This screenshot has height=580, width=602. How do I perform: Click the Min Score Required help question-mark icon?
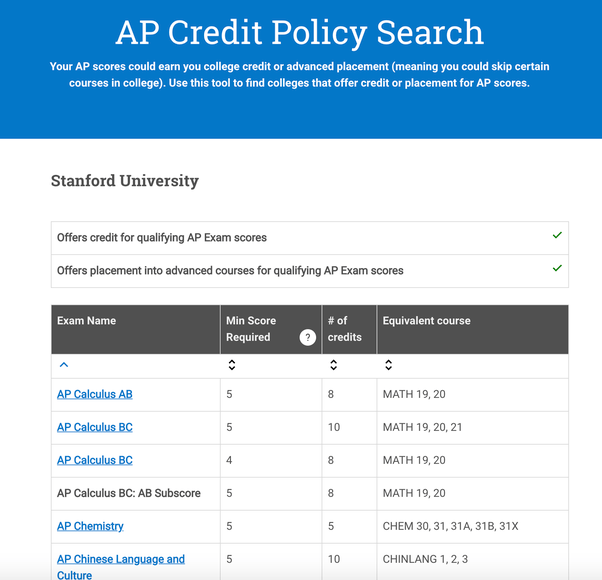[x=308, y=338]
